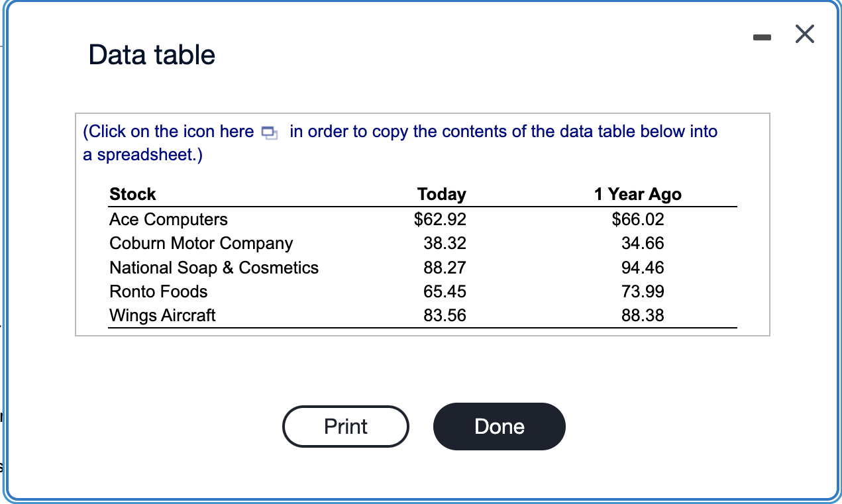The image size is (842, 504).
Task: Minimize the Data table dialog
Action: click(x=761, y=38)
